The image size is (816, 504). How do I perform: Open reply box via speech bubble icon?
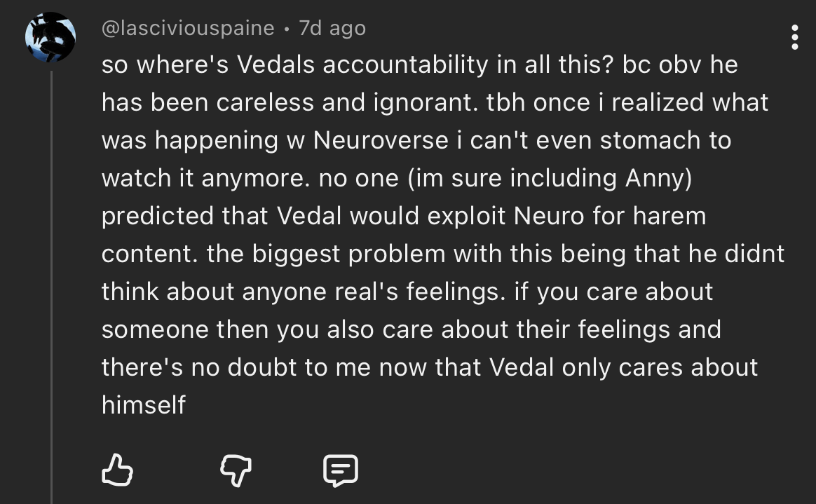pos(341,470)
